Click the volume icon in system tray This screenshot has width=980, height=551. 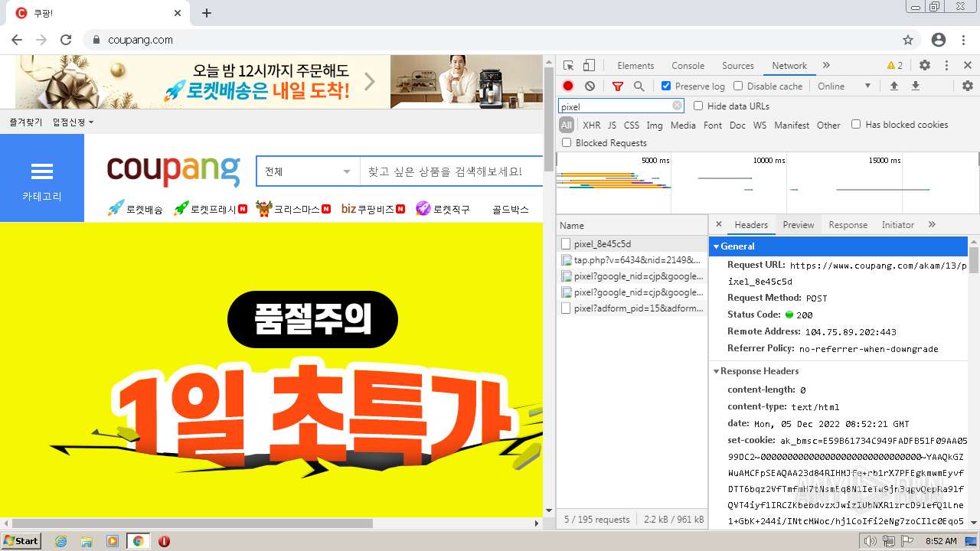pos(870,541)
